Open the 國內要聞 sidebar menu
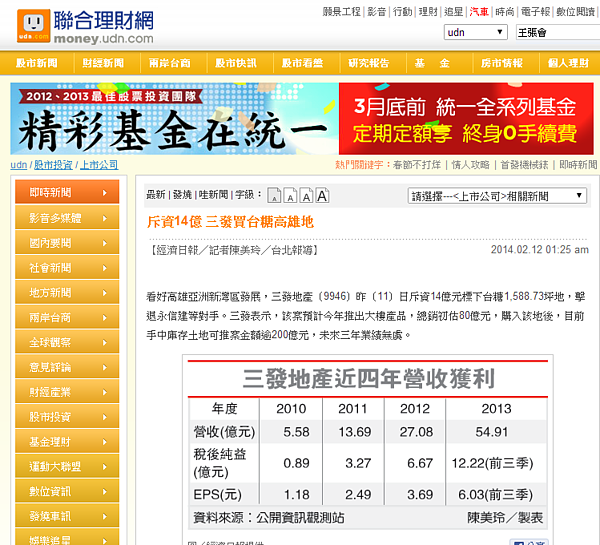600x545 pixels. coord(67,242)
